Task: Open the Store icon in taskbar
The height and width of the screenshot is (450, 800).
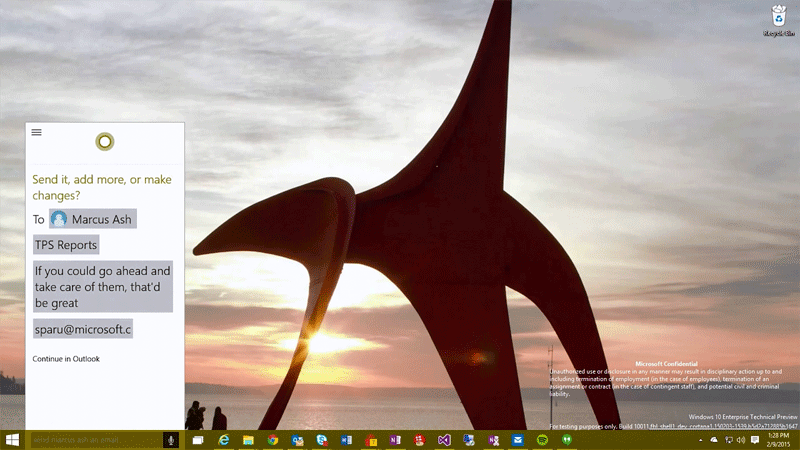Action: coord(370,440)
